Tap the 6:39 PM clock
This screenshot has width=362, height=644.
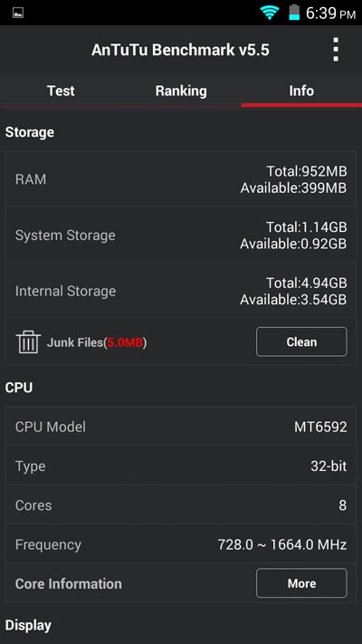(x=330, y=14)
